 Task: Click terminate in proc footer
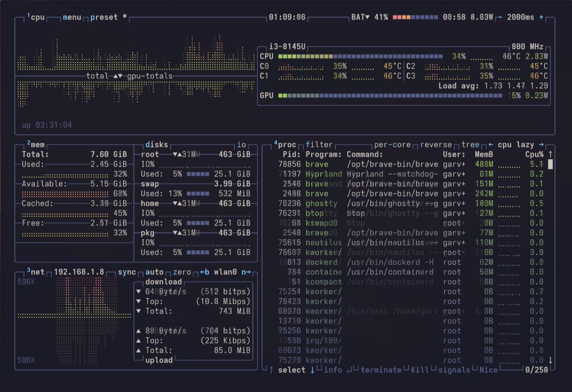tap(381, 370)
